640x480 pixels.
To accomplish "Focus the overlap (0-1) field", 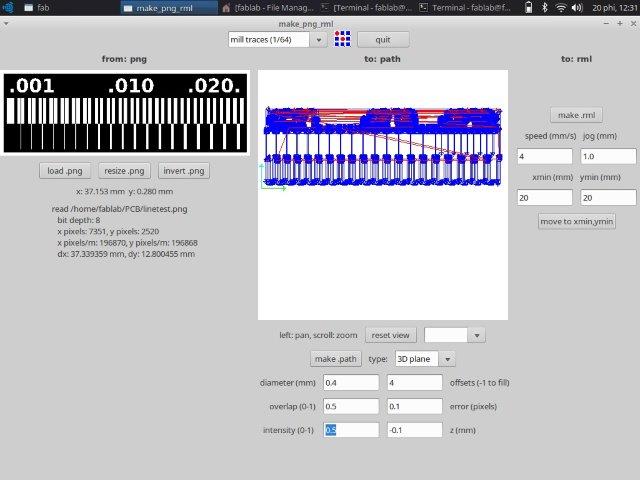I will tap(351, 406).
